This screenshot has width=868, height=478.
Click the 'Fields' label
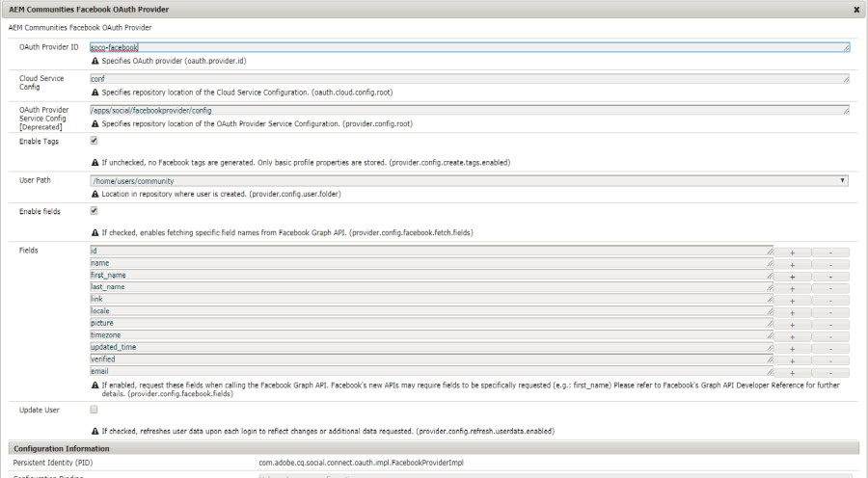click(x=29, y=251)
